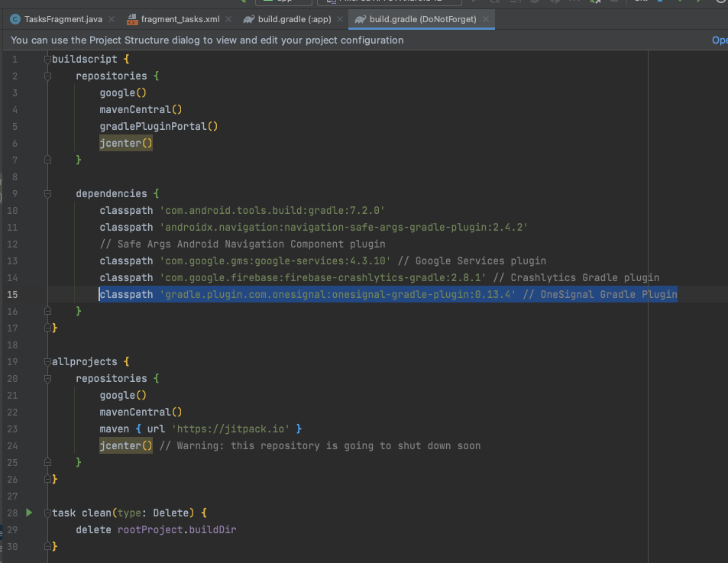Fold at the closing brace on line 7
Screen dimensions: 728x563
point(47,160)
